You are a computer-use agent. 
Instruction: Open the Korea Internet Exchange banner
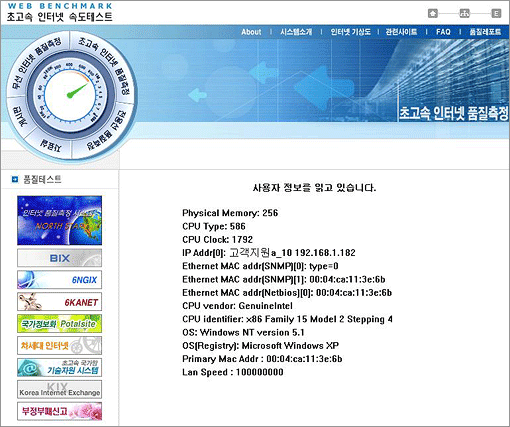coord(60,390)
